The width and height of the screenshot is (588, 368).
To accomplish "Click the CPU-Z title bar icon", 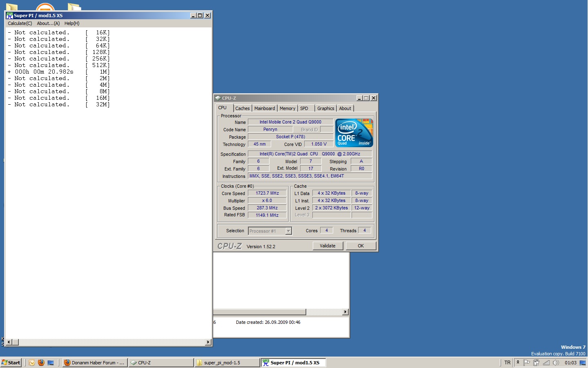I will [218, 98].
